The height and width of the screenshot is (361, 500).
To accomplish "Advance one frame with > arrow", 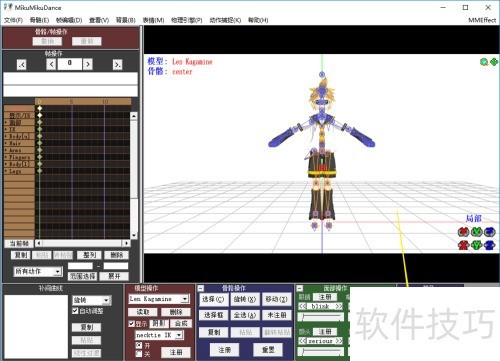I will pos(88,64).
